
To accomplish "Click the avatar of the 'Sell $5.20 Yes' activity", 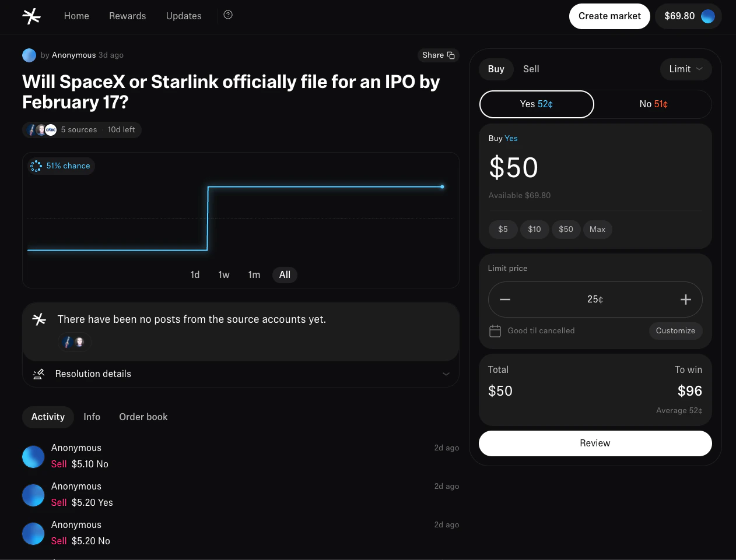I will click(33, 495).
